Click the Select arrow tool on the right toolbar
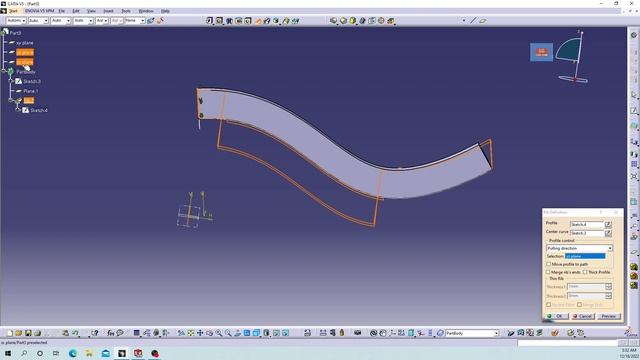The width and height of the screenshot is (640, 360). coord(634,95)
